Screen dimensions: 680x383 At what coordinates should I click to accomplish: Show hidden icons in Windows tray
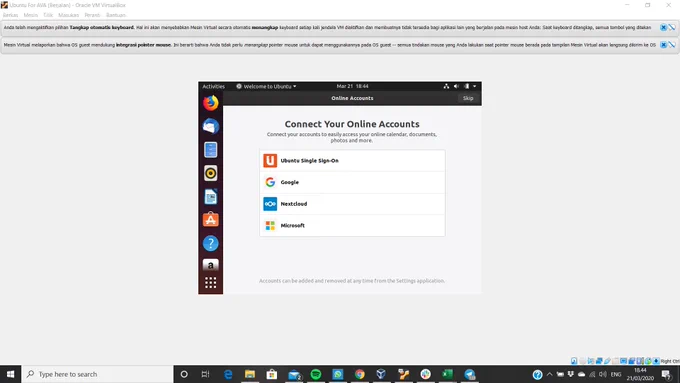tap(549, 374)
